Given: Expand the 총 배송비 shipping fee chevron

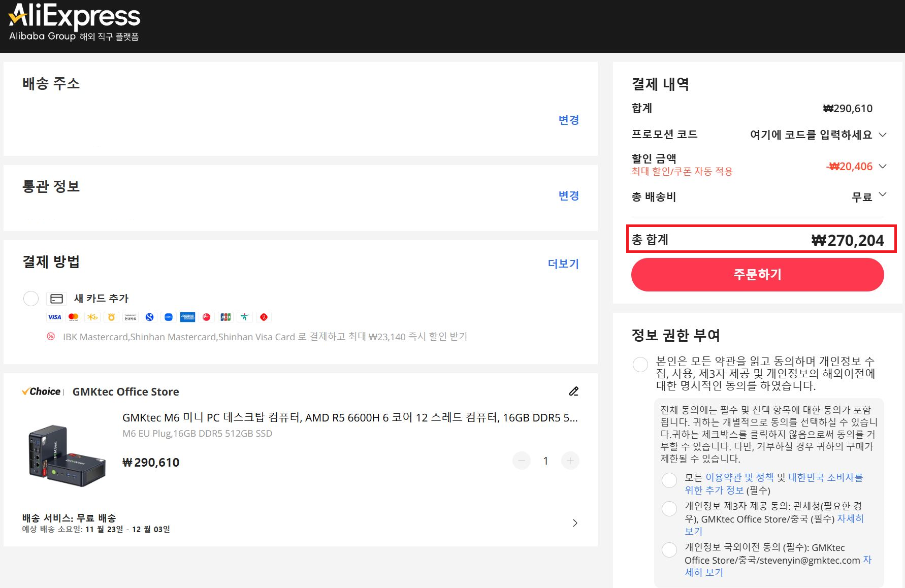Looking at the screenshot, I should click(883, 194).
